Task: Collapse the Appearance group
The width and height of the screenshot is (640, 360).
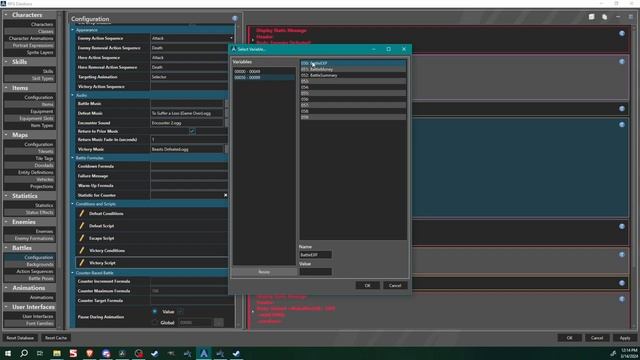Action: [73, 30]
